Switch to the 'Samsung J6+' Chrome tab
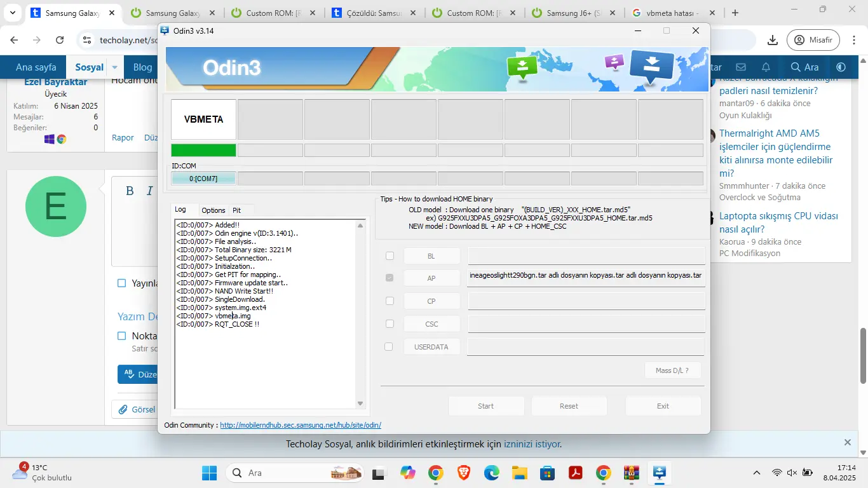 click(x=573, y=13)
